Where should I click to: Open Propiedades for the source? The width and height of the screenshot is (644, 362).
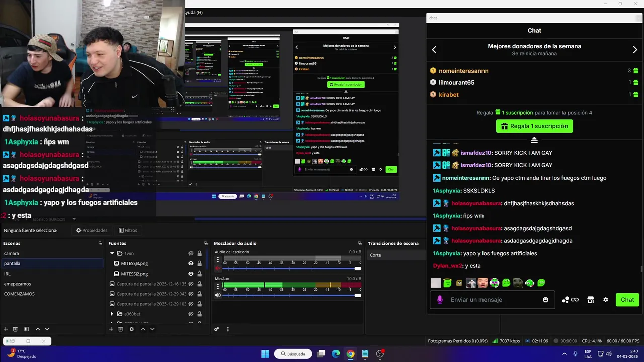click(92, 230)
